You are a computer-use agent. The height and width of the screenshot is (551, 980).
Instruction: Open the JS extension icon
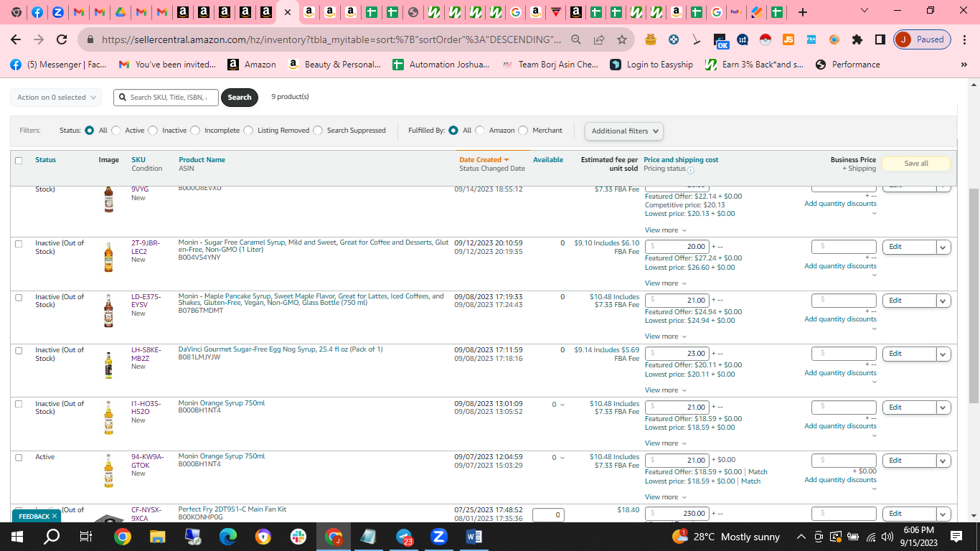point(788,39)
